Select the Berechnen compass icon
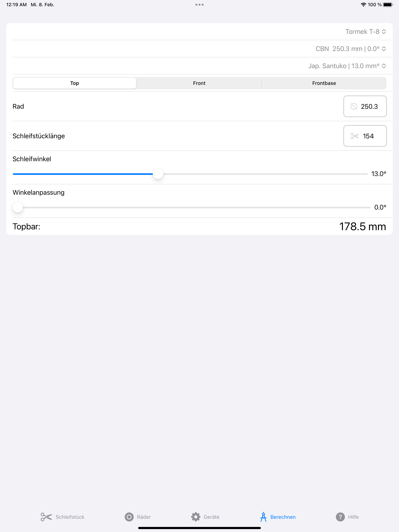Screen dimensions: 399x532 (263, 517)
